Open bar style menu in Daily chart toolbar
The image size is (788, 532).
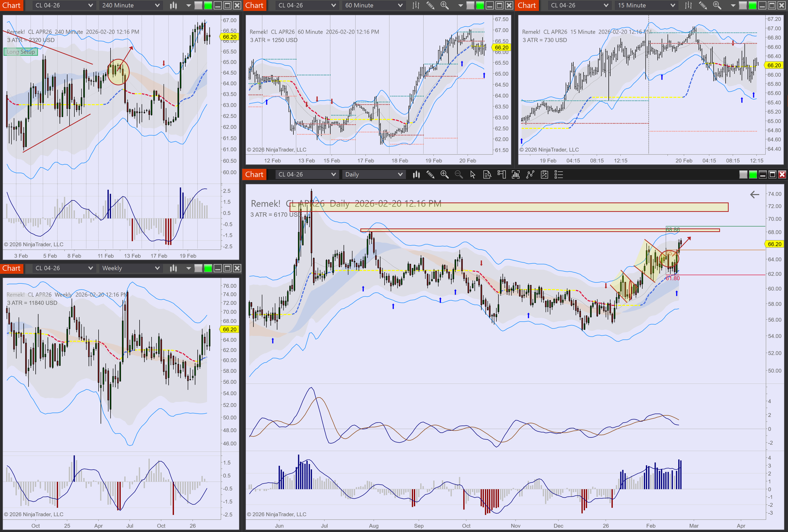416,175
